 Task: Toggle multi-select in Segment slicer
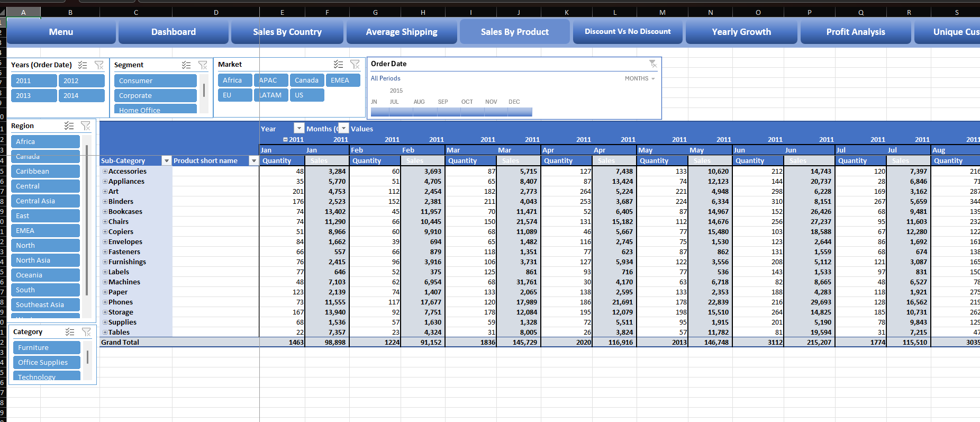tap(186, 65)
